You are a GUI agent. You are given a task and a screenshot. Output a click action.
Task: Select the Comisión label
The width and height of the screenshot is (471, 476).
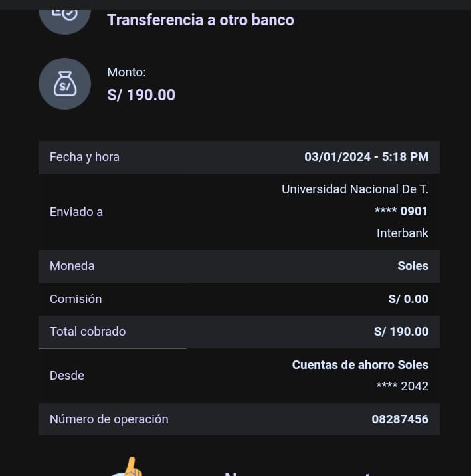pyautogui.click(x=76, y=299)
